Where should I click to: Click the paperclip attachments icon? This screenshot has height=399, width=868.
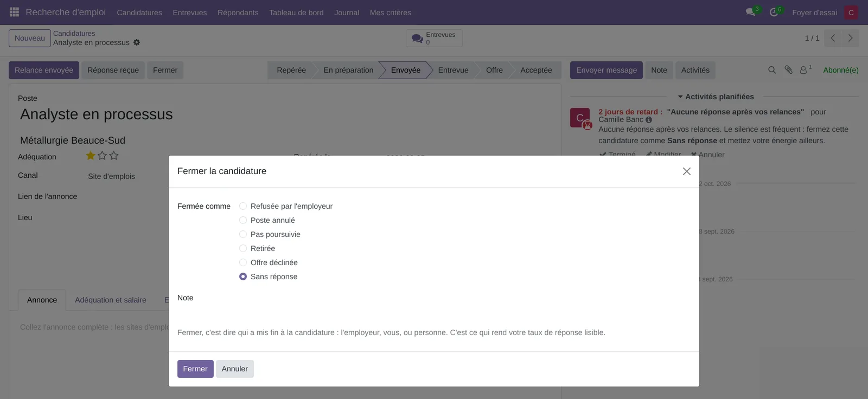click(788, 70)
